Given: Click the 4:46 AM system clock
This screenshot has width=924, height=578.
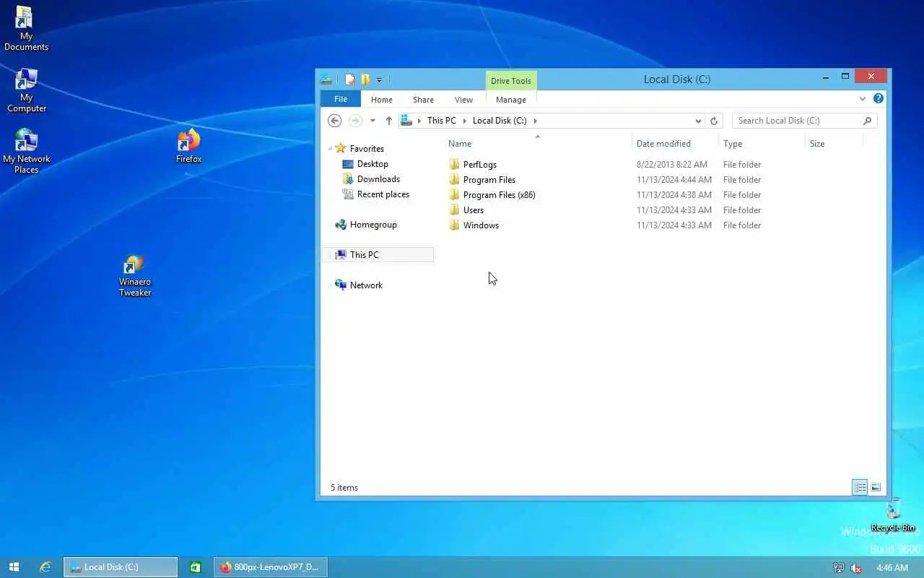Looking at the screenshot, I should pyautogui.click(x=892, y=568).
